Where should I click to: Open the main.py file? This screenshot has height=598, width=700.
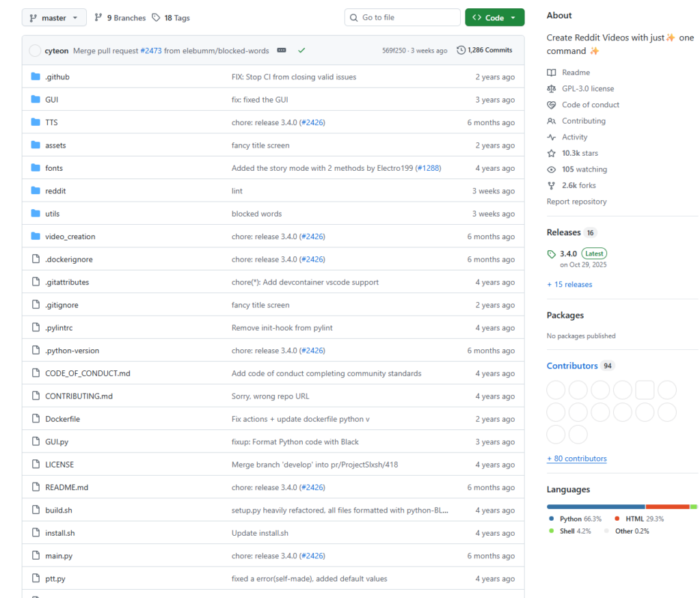click(x=59, y=556)
